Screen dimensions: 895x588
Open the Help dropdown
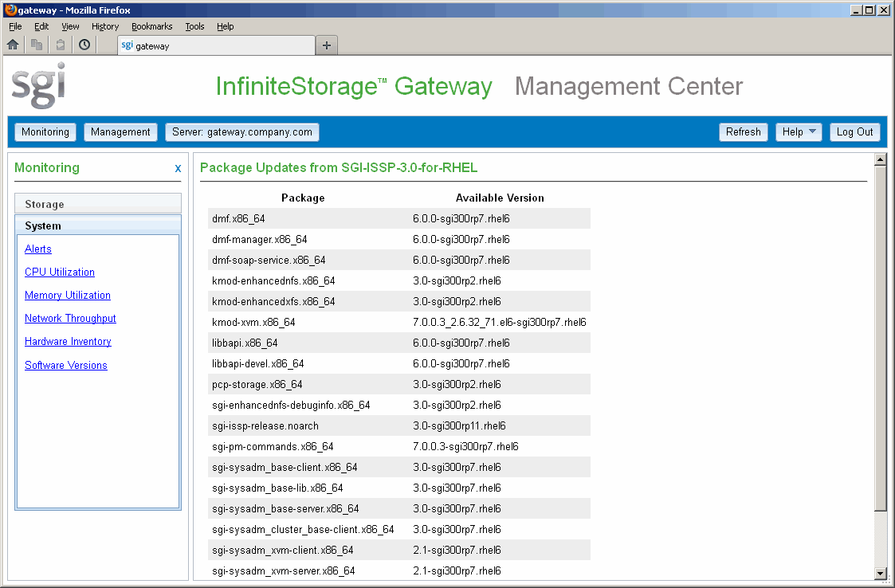[799, 132]
